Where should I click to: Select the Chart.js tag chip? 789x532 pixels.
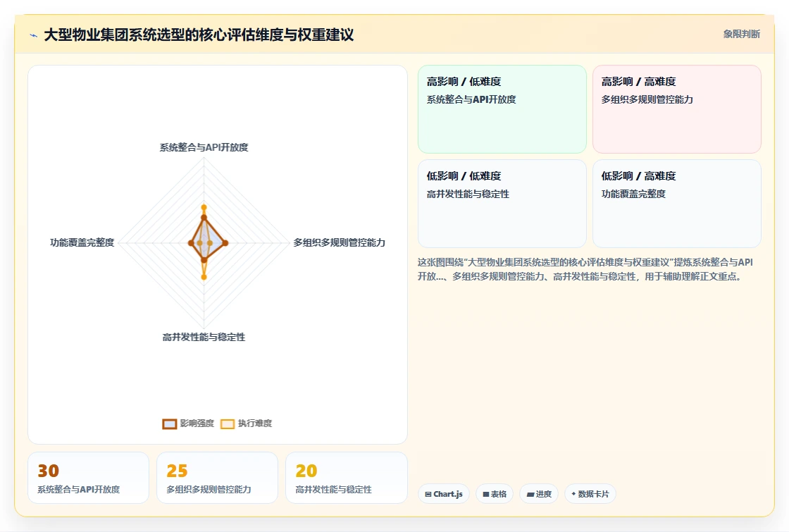pos(444,494)
